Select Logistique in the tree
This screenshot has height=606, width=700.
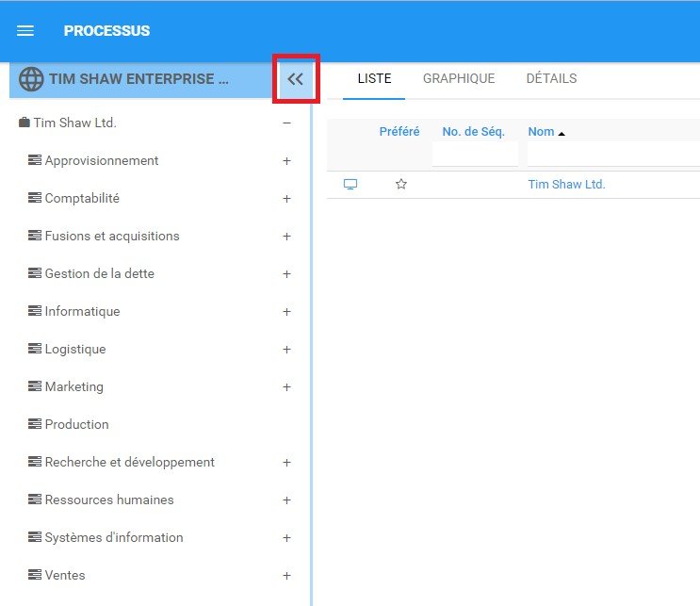[75, 349]
